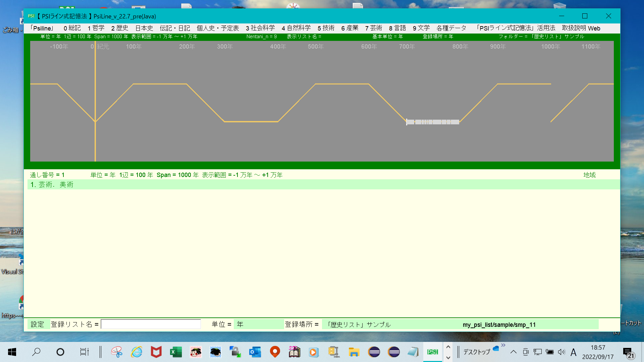
Task: Open the 5 技術 menu
Action: pos(326,28)
